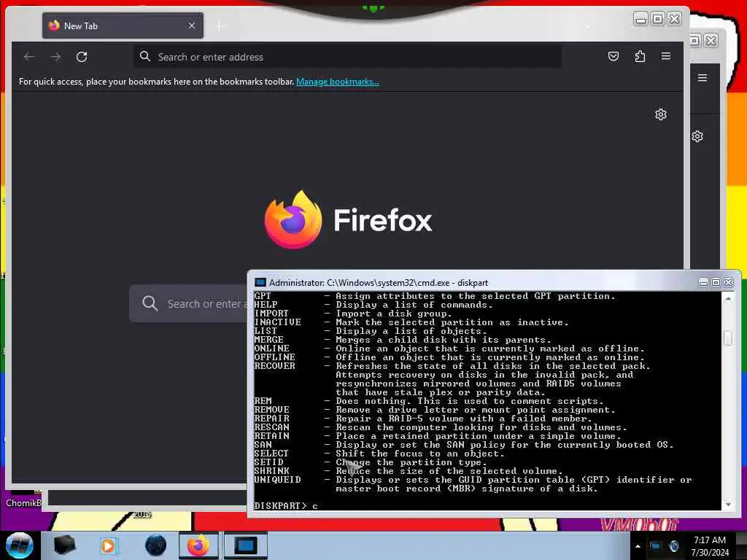Screen dimensions: 747x560
Task: Maximize the background Firefox window
Action: tap(695, 41)
